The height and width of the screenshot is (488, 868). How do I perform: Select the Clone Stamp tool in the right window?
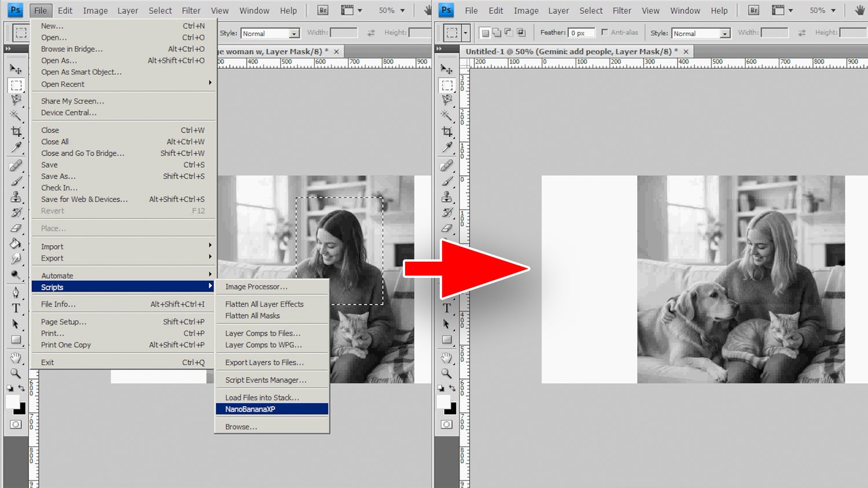tap(447, 197)
